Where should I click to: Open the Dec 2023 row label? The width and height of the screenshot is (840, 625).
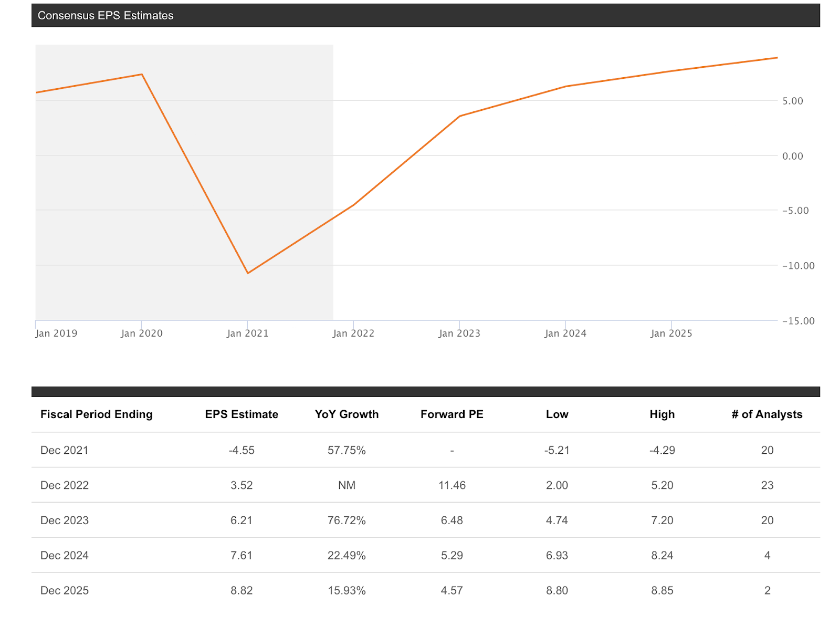tap(65, 520)
